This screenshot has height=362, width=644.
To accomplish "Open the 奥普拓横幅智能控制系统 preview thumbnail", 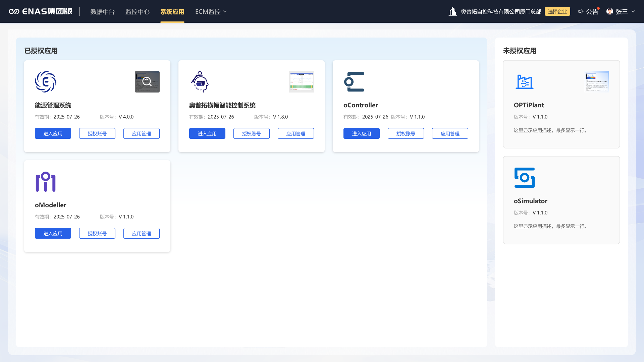I will point(302,82).
